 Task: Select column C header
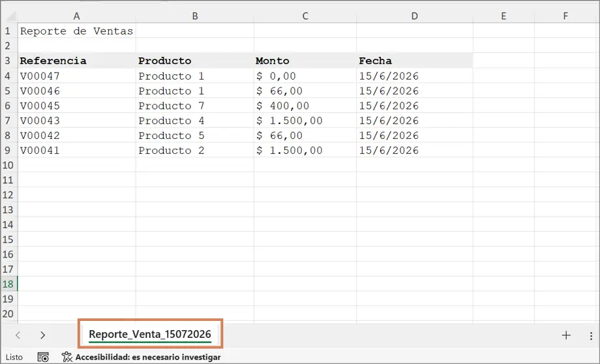point(305,16)
